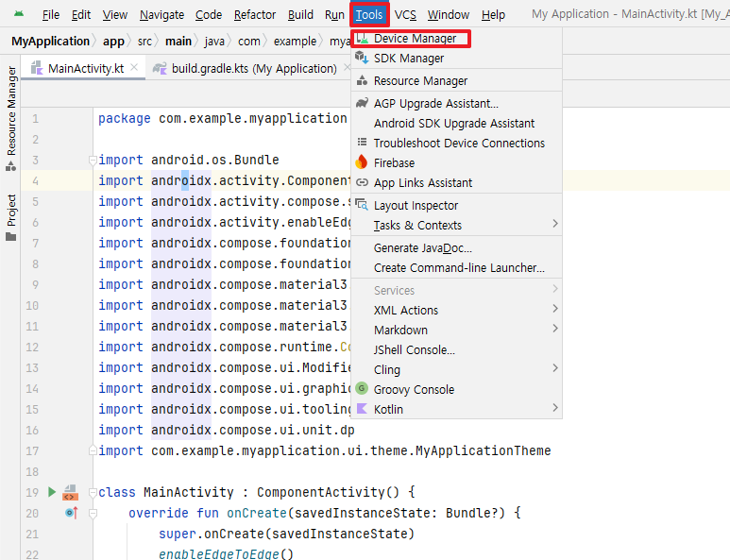Collapse onCreate function fold marker
Image resolution: width=730 pixels, height=560 pixels.
[x=93, y=514]
